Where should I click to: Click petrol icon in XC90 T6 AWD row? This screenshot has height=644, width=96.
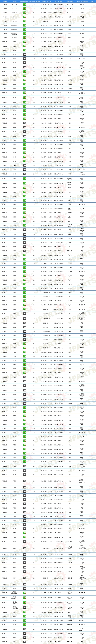(25, 620)
